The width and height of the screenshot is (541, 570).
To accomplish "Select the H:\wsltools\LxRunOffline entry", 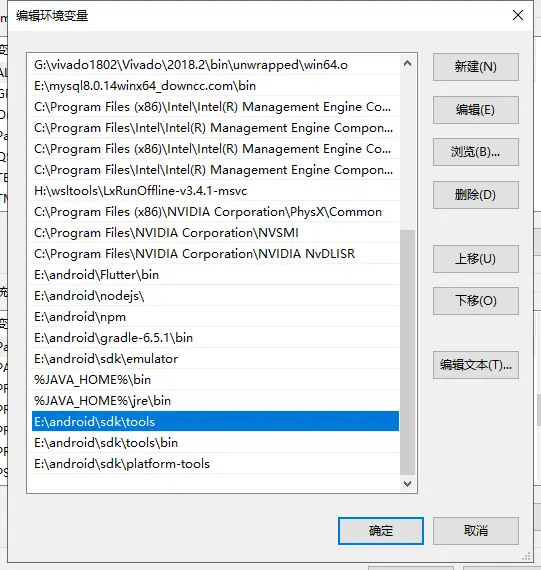I will click(x=214, y=191).
